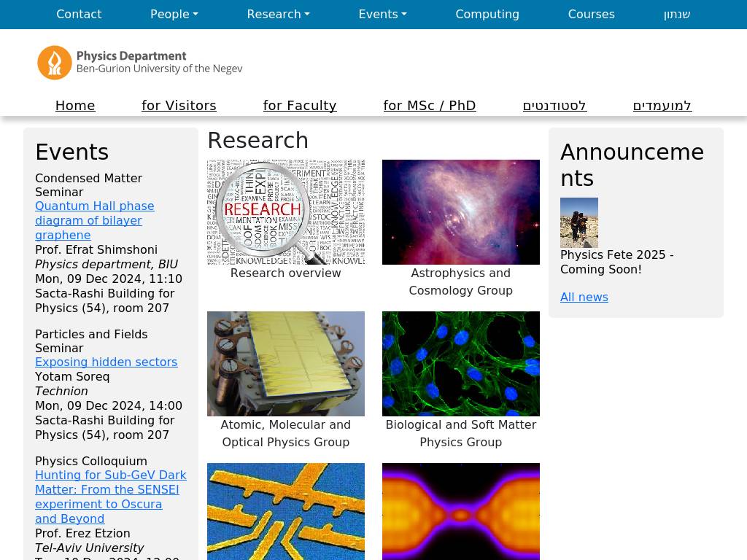Click the Physics Fete 2025 announcement photo

pyautogui.click(x=578, y=222)
